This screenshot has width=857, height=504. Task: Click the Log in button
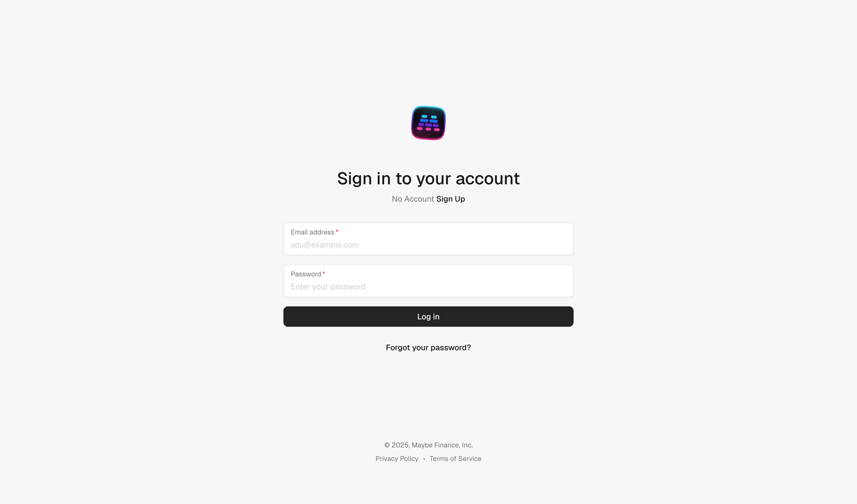tap(428, 317)
